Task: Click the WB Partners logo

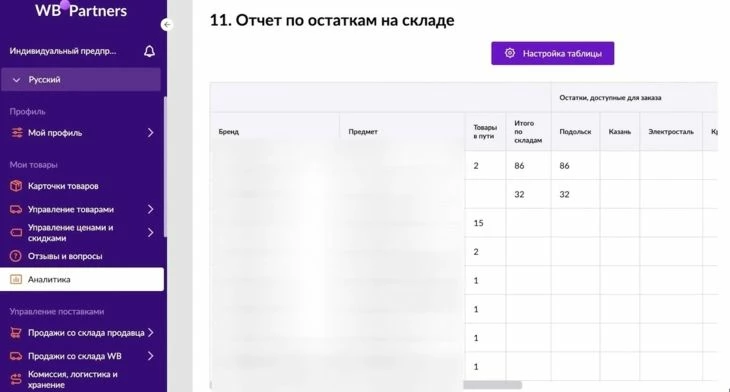Action: [x=81, y=10]
